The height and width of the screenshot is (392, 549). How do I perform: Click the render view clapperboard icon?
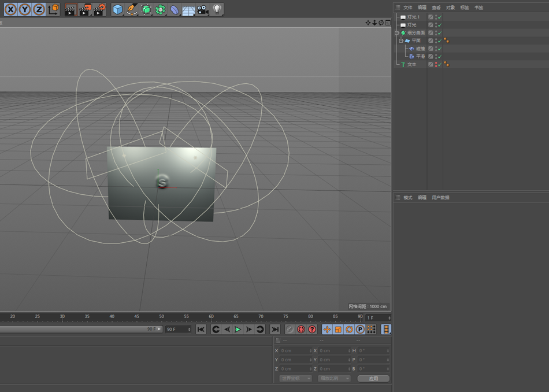[71, 9]
